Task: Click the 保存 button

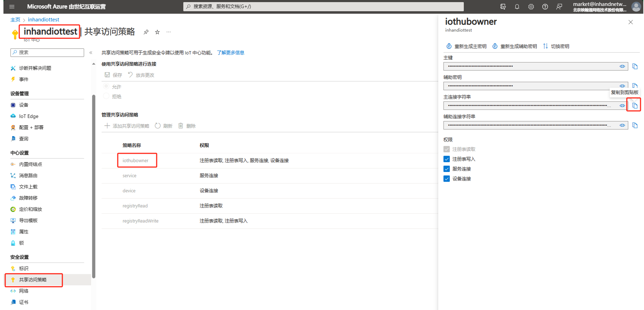Action: click(113, 75)
